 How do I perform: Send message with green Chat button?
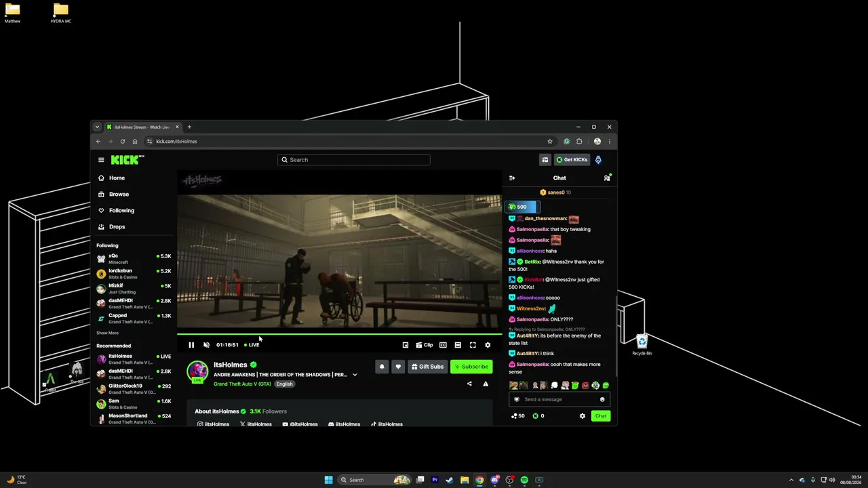601,416
